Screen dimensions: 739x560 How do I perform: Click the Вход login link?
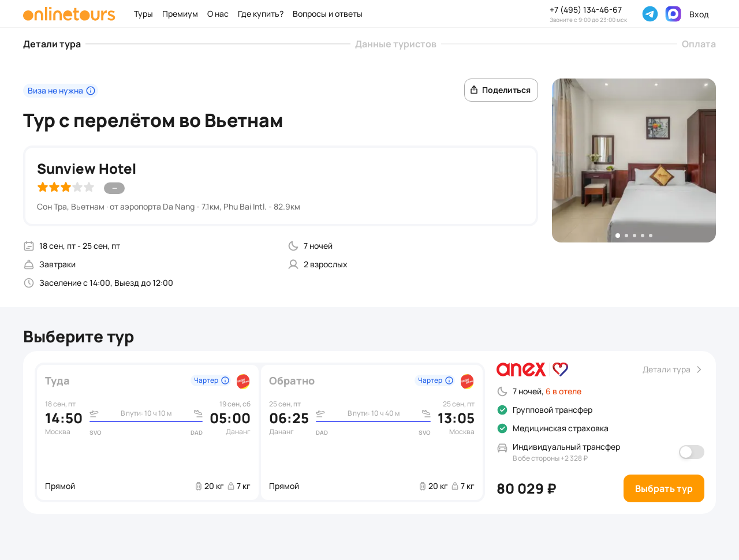click(x=699, y=14)
